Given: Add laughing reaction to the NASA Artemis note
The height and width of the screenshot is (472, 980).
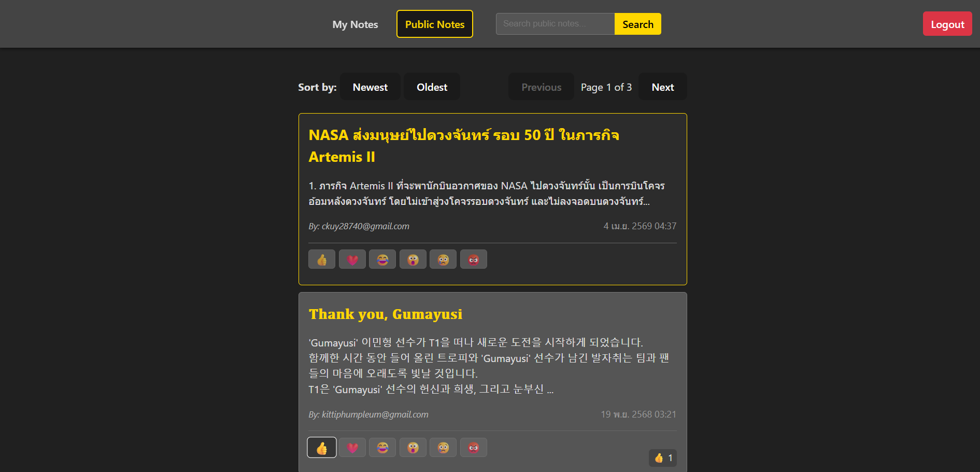Looking at the screenshot, I should [x=382, y=259].
